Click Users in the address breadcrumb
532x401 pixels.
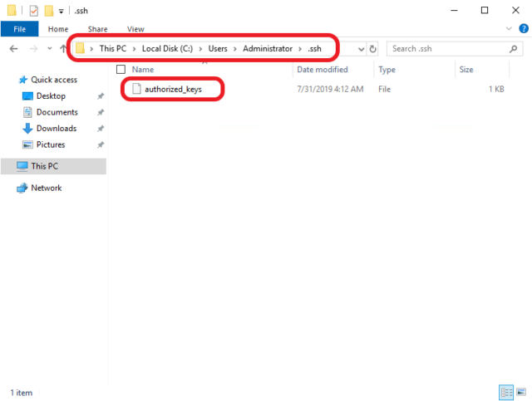(218, 49)
